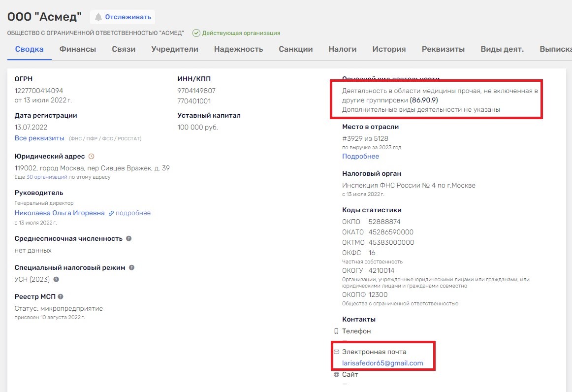Click the нет данных headcount value

click(x=33, y=250)
